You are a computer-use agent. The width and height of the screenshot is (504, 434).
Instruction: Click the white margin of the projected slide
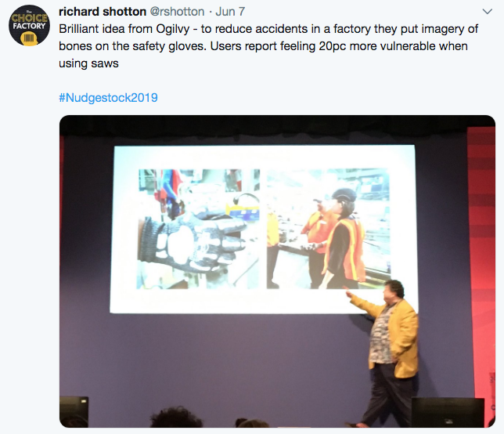pyautogui.click(x=264, y=301)
